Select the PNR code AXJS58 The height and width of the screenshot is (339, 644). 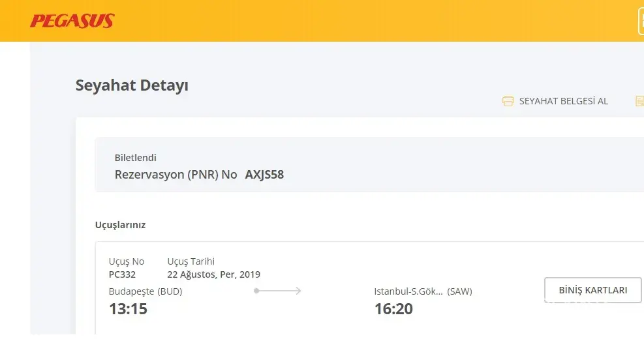click(264, 175)
